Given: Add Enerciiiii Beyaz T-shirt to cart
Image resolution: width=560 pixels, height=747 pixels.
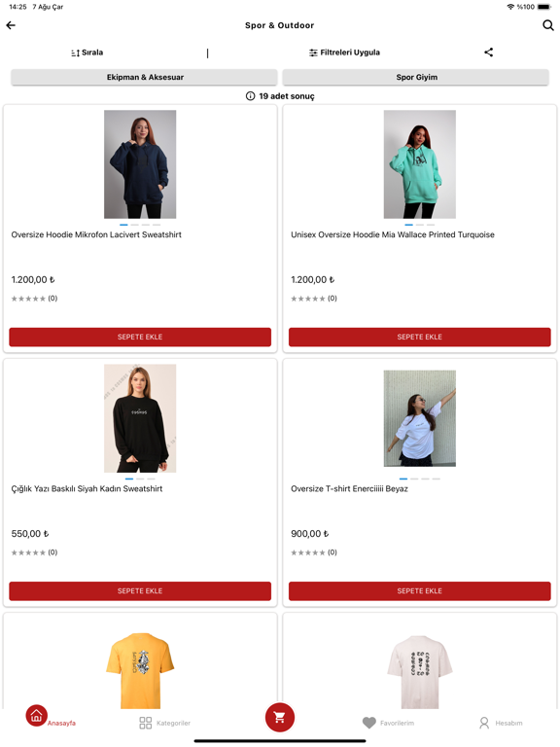Looking at the screenshot, I should pos(420,590).
